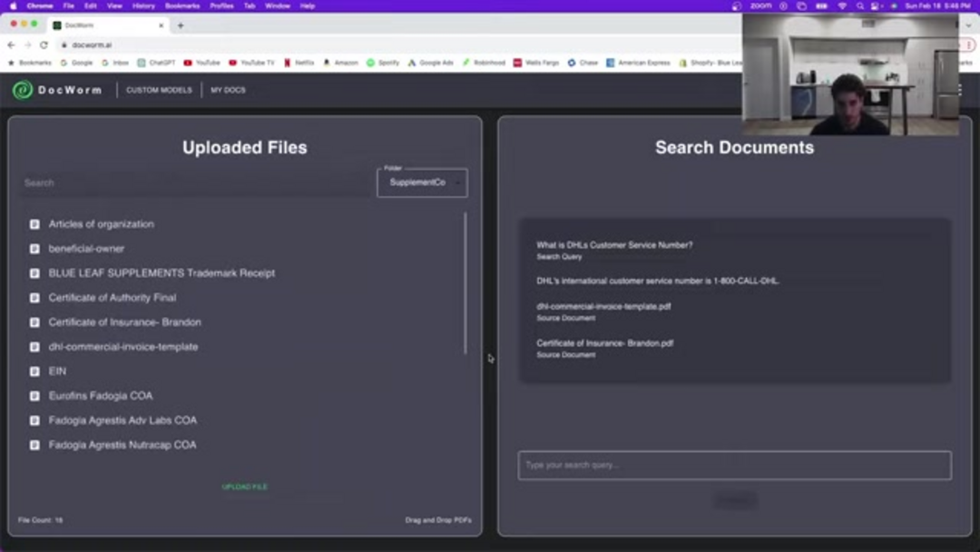Open CUSTOM MODELS in the navigation

(160, 90)
